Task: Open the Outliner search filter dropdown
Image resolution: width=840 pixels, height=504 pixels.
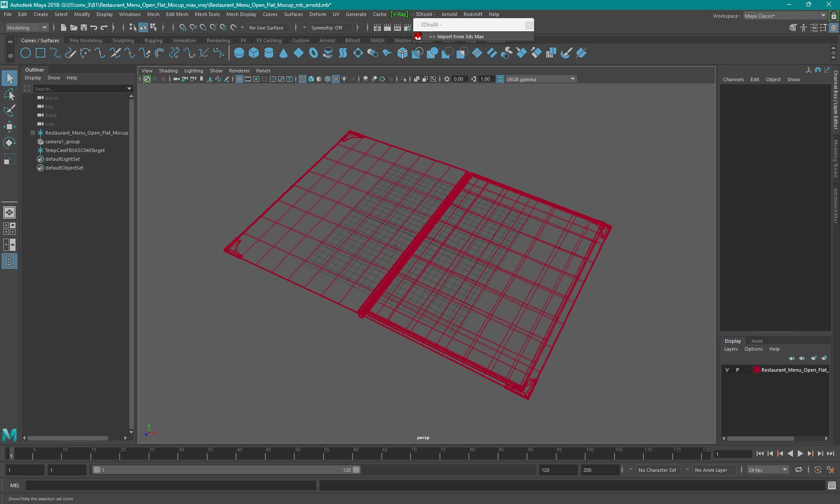Action: [x=129, y=89]
